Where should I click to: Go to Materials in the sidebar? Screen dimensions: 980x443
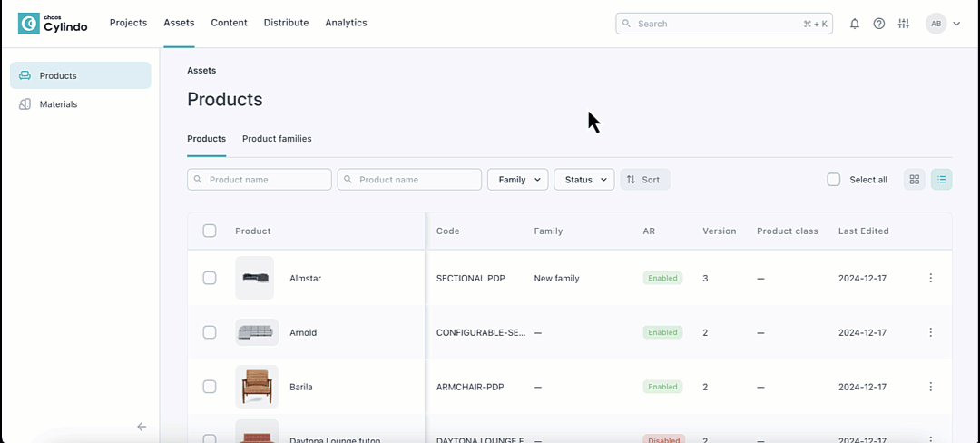(58, 104)
